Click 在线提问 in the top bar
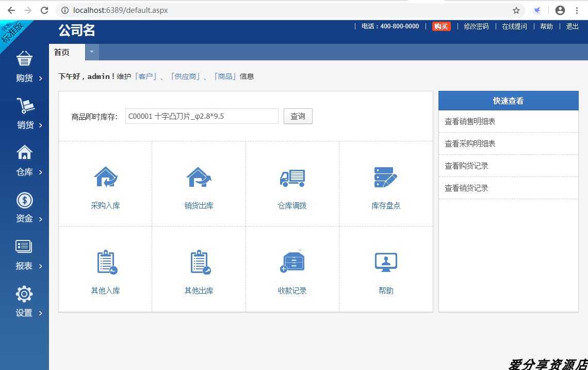 515,26
